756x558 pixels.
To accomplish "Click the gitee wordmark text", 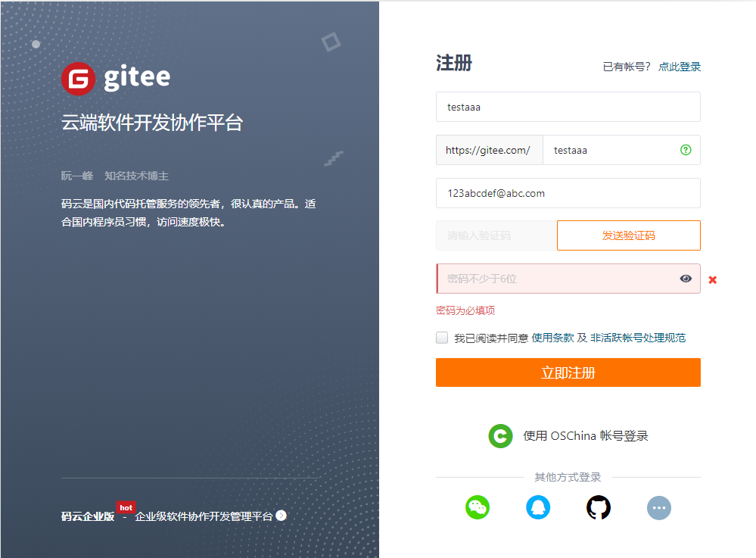I will click(x=138, y=78).
